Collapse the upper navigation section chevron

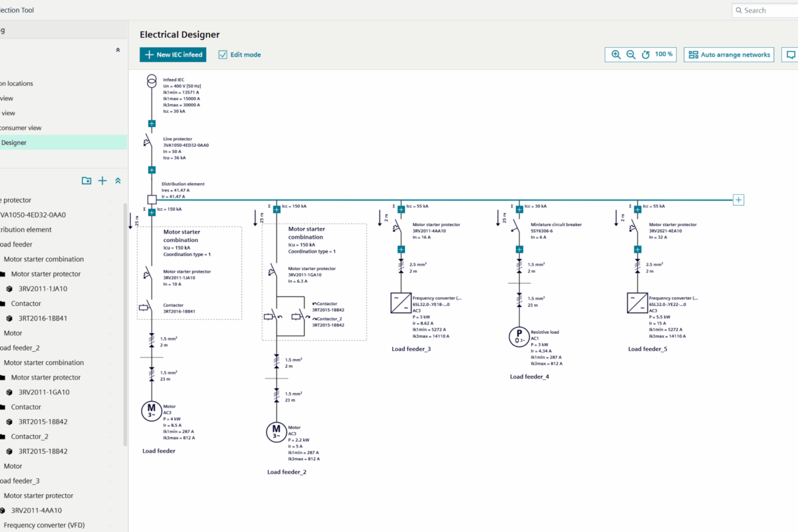coord(118,50)
